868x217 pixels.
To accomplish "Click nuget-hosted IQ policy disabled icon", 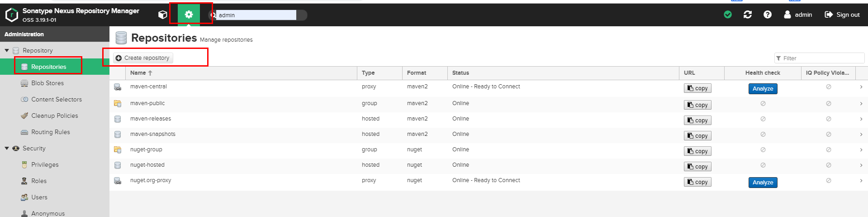I will click(x=829, y=165).
